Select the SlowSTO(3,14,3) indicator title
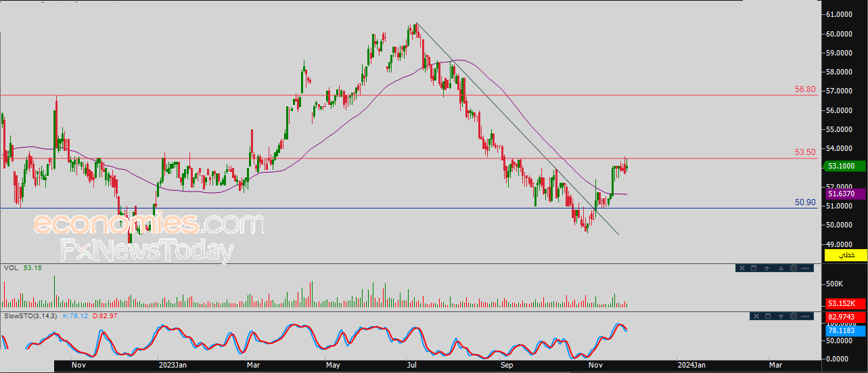 tap(31, 315)
